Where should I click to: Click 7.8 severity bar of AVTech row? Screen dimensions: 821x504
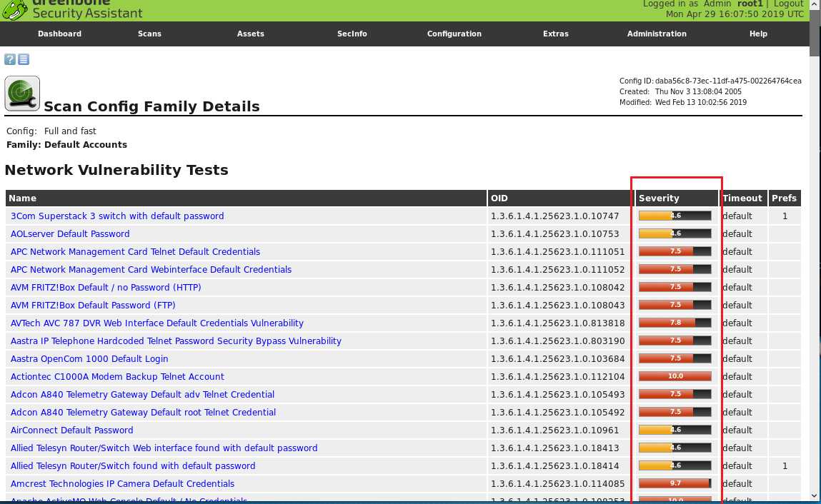click(675, 323)
